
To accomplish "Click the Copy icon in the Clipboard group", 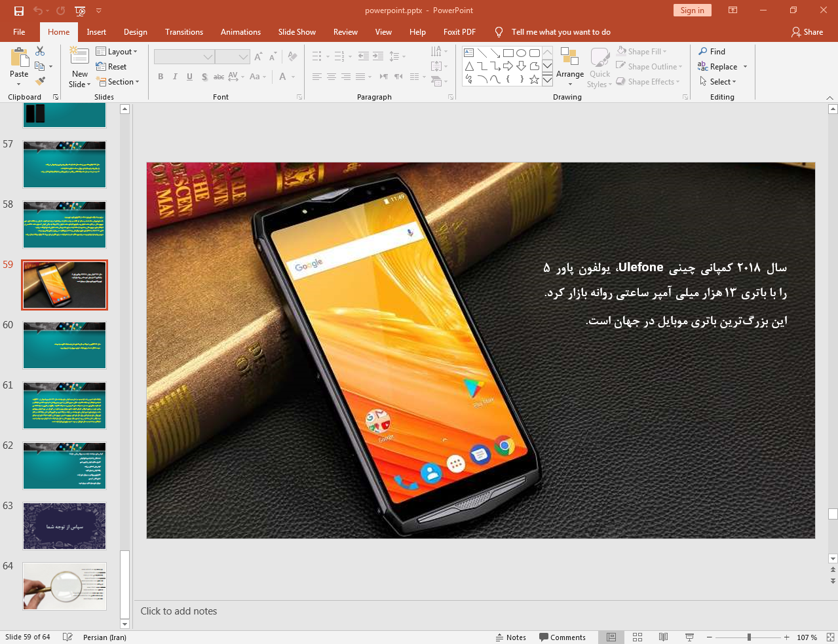I will point(40,66).
